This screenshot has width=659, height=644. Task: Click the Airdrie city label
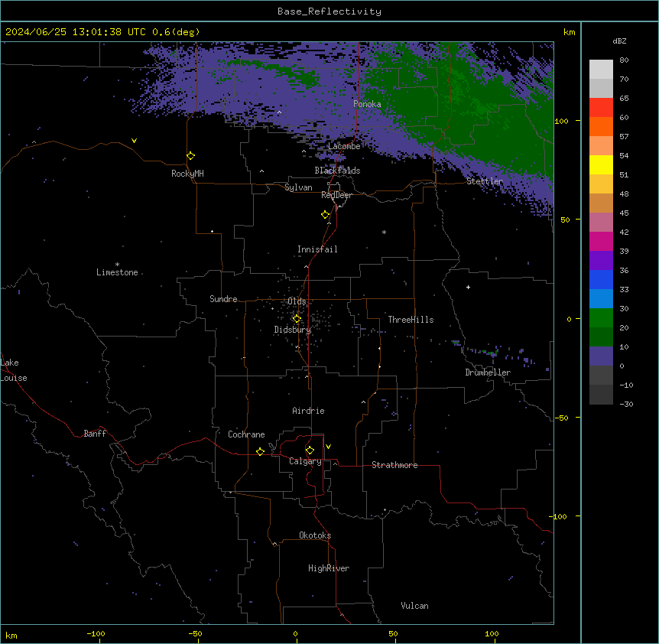click(x=309, y=411)
